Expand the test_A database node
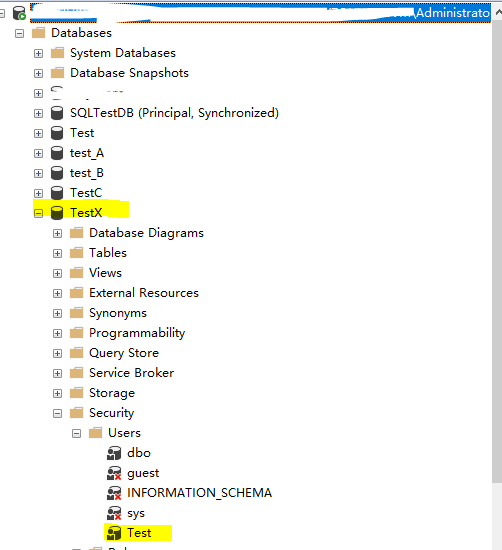Image resolution: width=502 pixels, height=550 pixels. point(38,153)
